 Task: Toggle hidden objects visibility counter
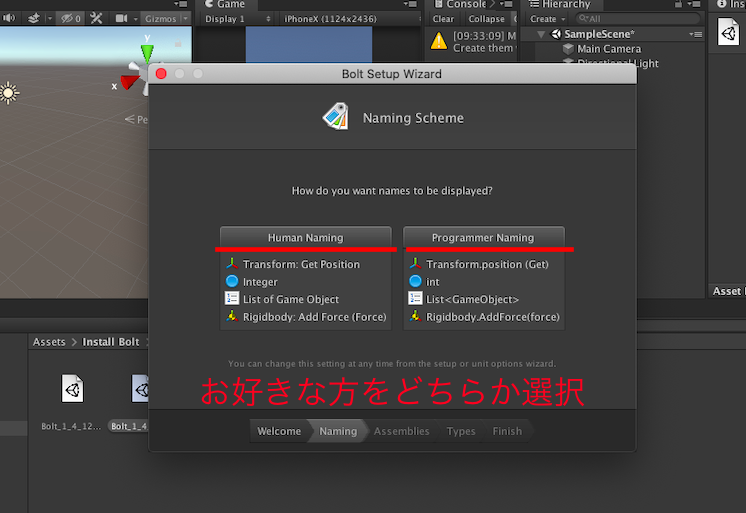[x=71, y=19]
